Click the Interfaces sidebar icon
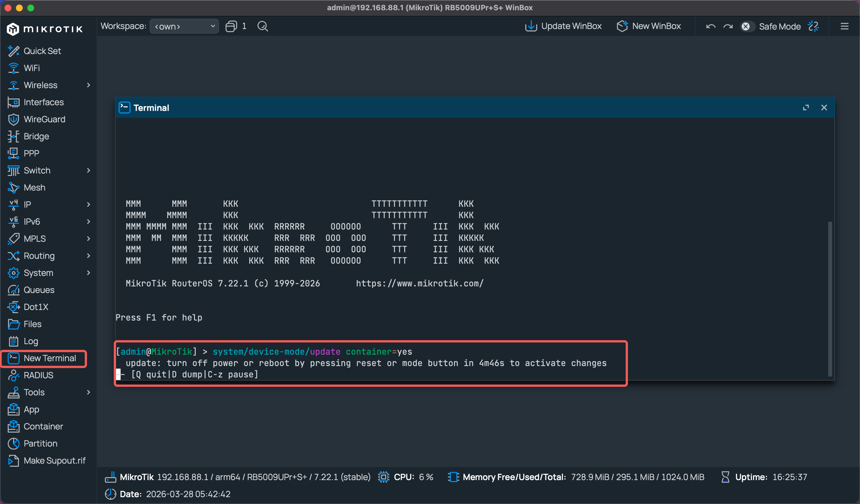Screen dimensions: 860x504 (13, 102)
